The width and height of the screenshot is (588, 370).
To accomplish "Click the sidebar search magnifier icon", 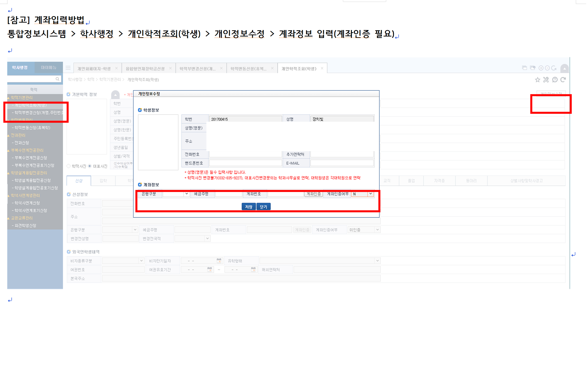I will [57, 79].
